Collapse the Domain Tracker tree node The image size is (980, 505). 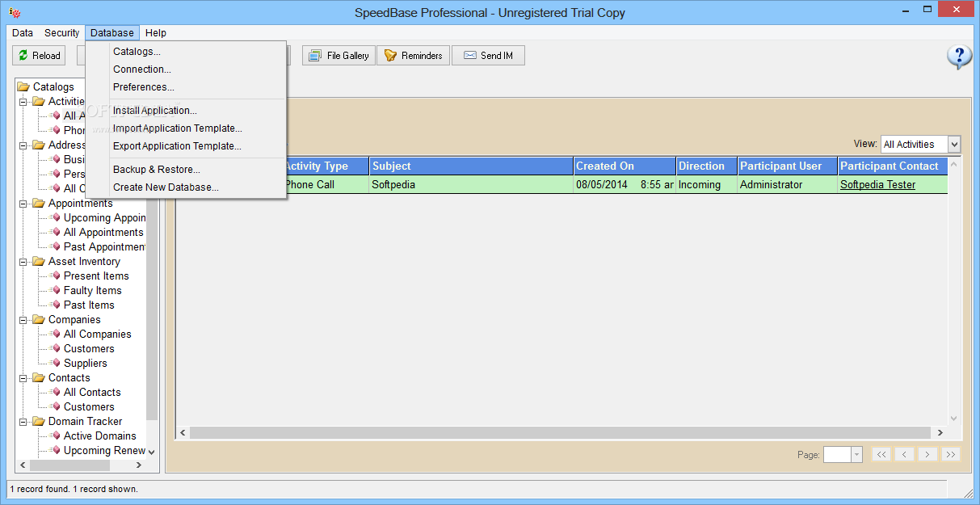[x=23, y=421]
